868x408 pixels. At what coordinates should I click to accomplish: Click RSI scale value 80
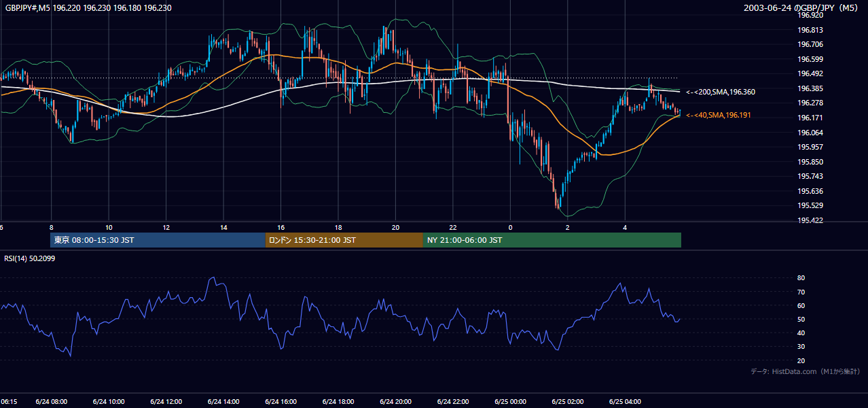(801, 278)
